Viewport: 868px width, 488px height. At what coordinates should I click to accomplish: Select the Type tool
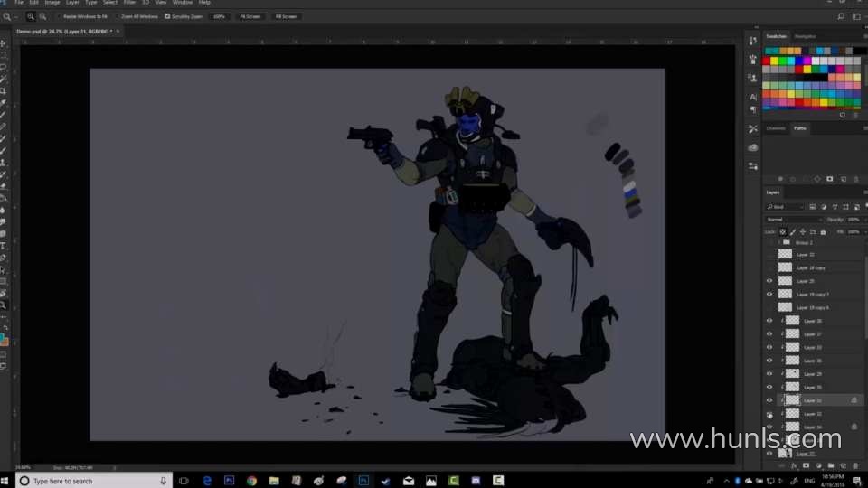[4, 246]
